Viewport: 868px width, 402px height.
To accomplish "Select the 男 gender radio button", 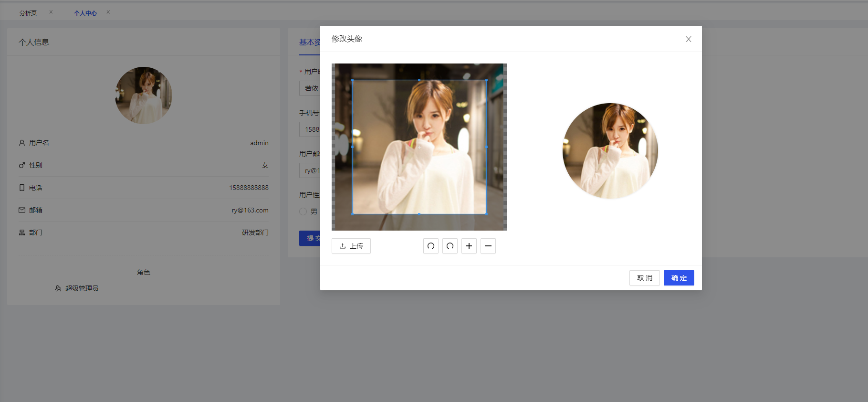I will click(303, 212).
